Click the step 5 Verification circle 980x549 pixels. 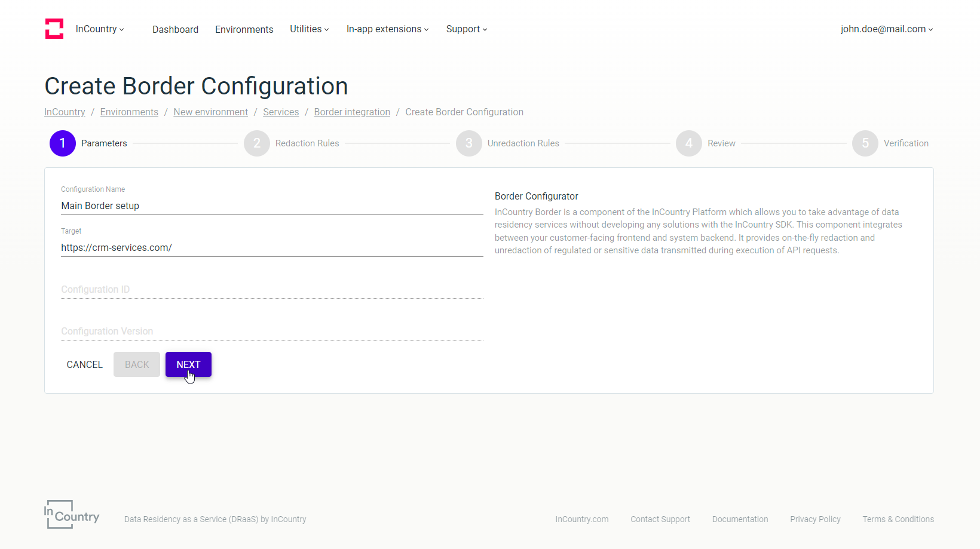coord(865,143)
